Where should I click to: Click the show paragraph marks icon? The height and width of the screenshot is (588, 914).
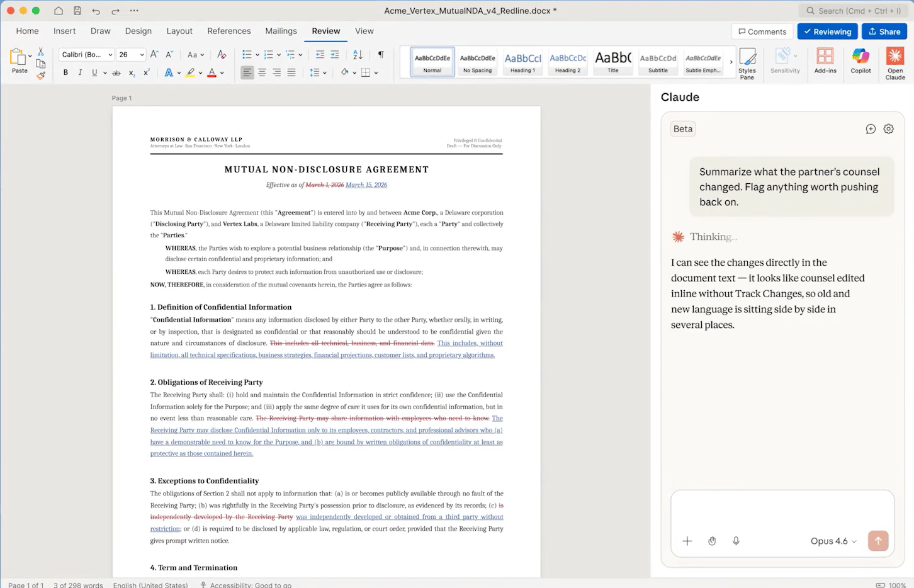click(381, 55)
